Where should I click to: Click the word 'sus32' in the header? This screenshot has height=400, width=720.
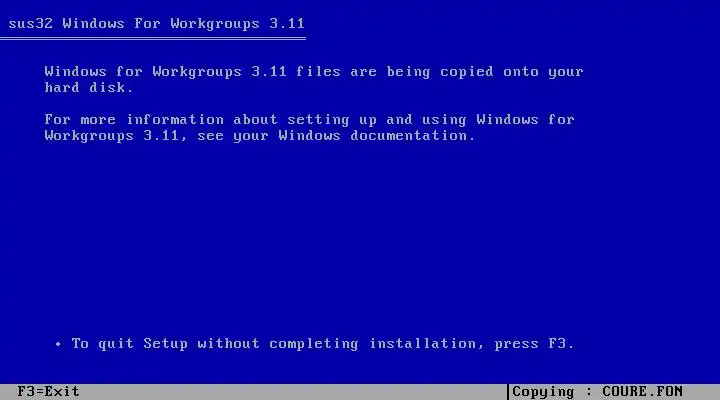[30, 23]
